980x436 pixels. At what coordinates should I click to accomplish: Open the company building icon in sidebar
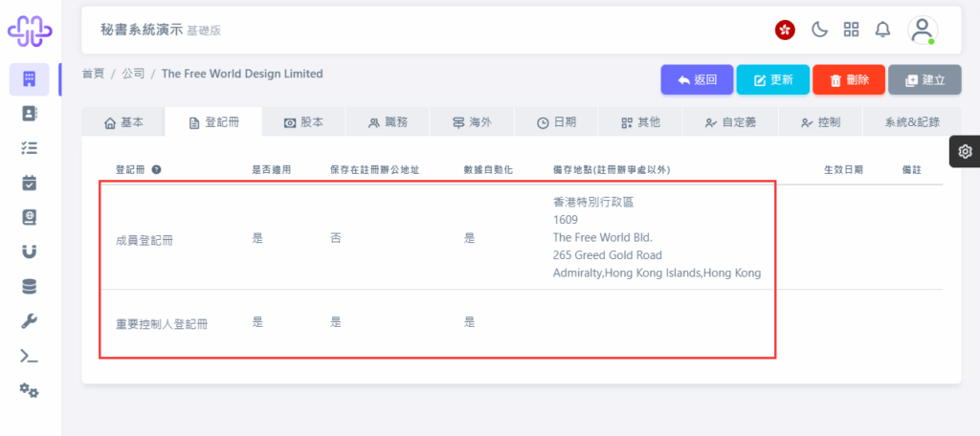click(30, 79)
